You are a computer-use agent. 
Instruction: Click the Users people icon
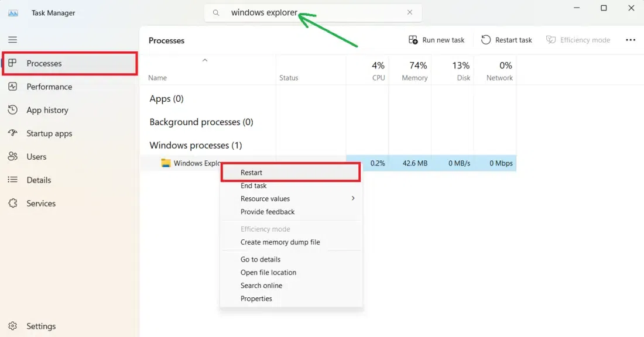pos(13,156)
